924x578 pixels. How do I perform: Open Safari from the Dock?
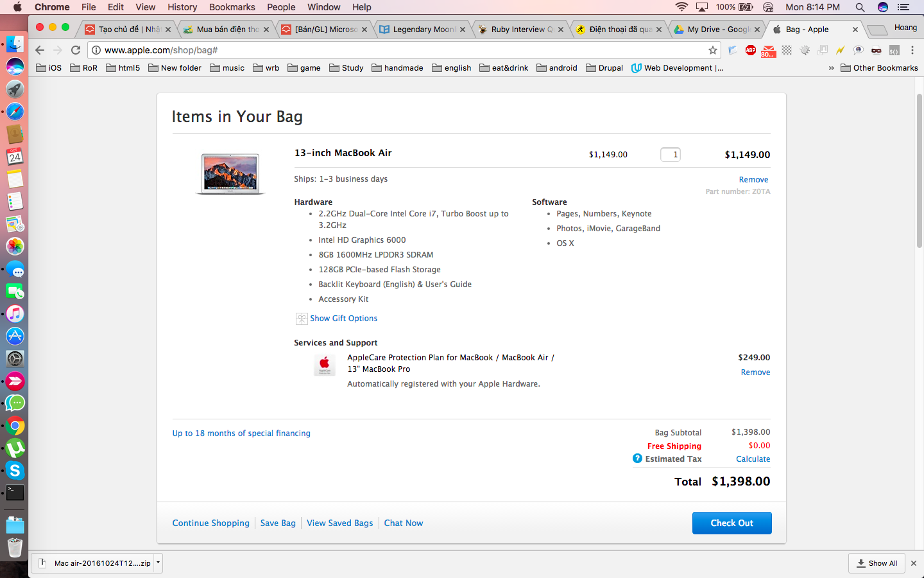15,111
